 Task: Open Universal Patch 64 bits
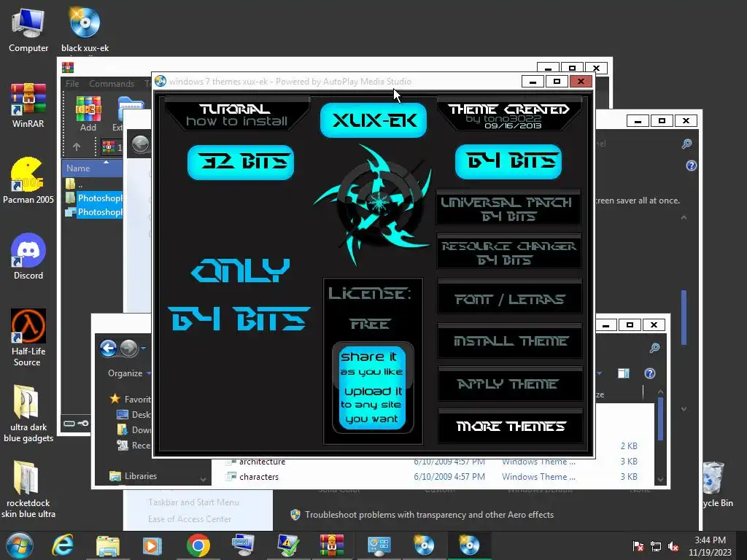click(x=508, y=209)
